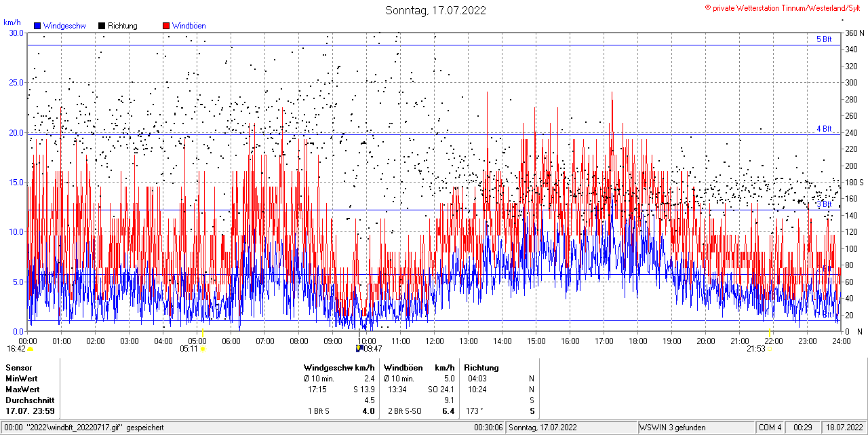This screenshot has width=868, height=435.
Task: Click the 5 Bft threshold label
Action: (x=824, y=39)
